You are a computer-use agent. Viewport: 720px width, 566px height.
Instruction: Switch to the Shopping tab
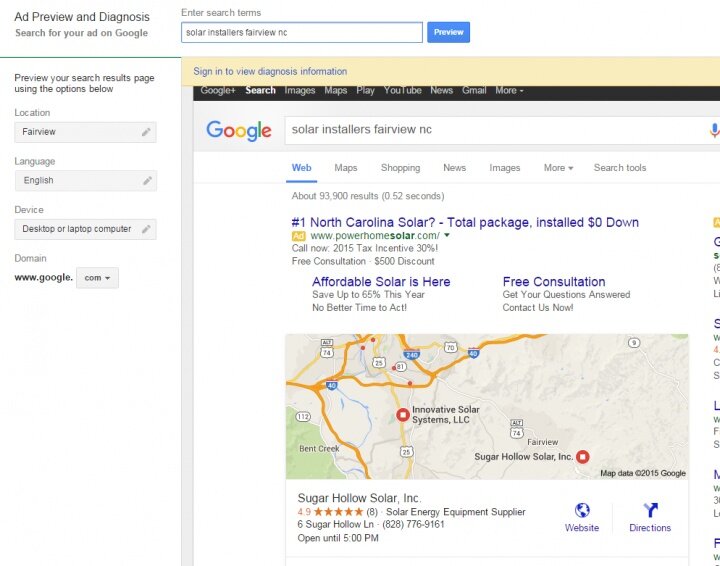click(x=400, y=168)
